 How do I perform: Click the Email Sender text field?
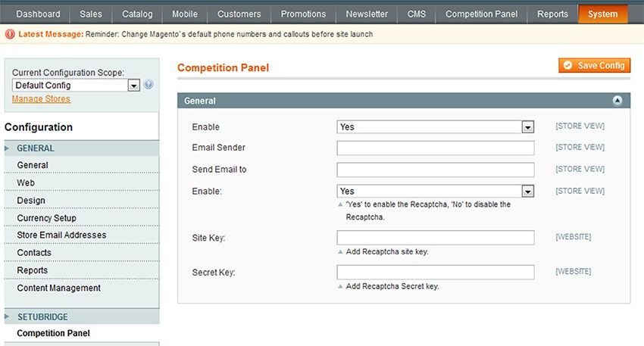[x=435, y=148]
